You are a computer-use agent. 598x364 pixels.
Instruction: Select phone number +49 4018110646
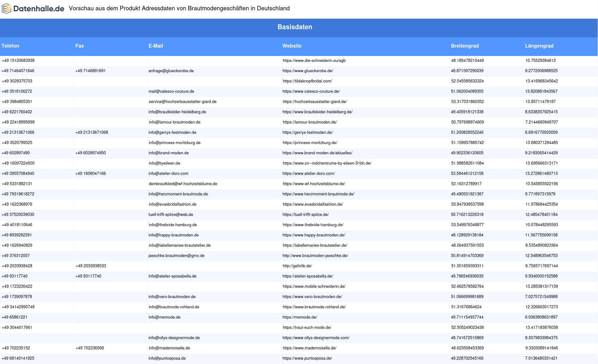click(x=17, y=225)
